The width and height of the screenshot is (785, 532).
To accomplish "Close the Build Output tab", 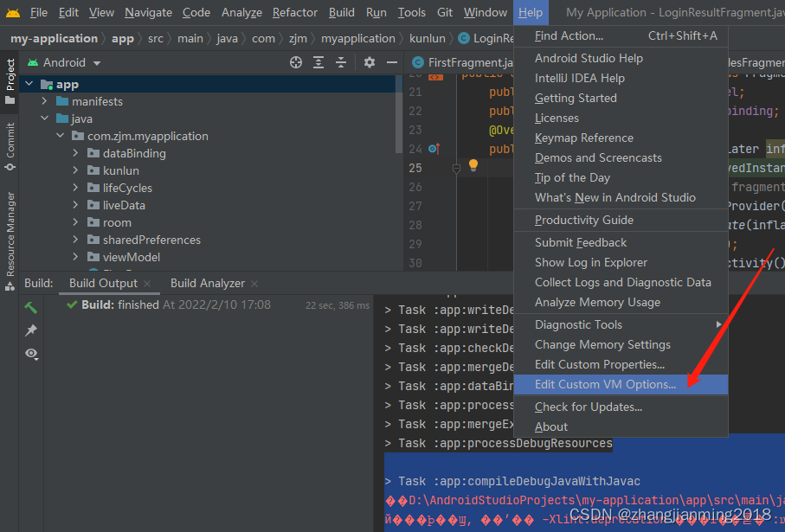I will click(x=147, y=284).
